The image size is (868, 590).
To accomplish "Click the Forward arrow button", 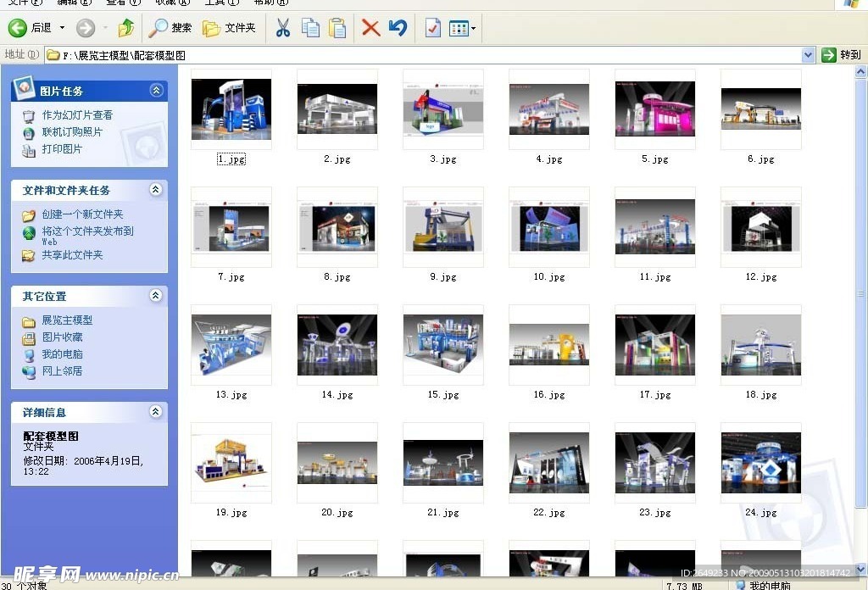I will pos(86,28).
